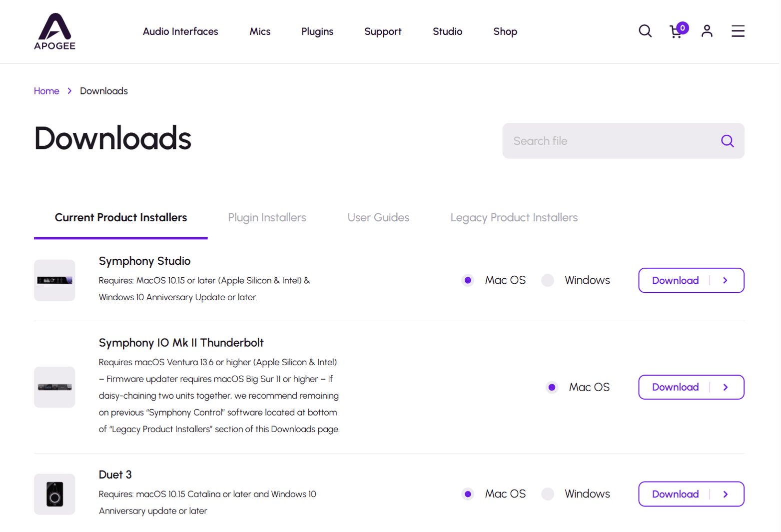The width and height of the screenshot is (781, 532).
Task: Switch to Legacy Product Installers tab
Action: pyautogui.click(x=514, y=217)
